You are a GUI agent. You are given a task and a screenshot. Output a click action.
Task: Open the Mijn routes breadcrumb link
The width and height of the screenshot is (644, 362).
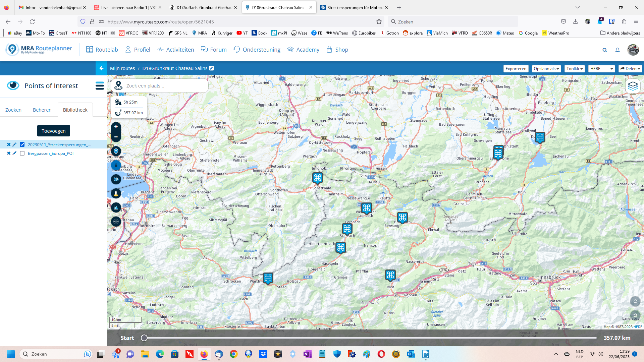pos(122,68)
